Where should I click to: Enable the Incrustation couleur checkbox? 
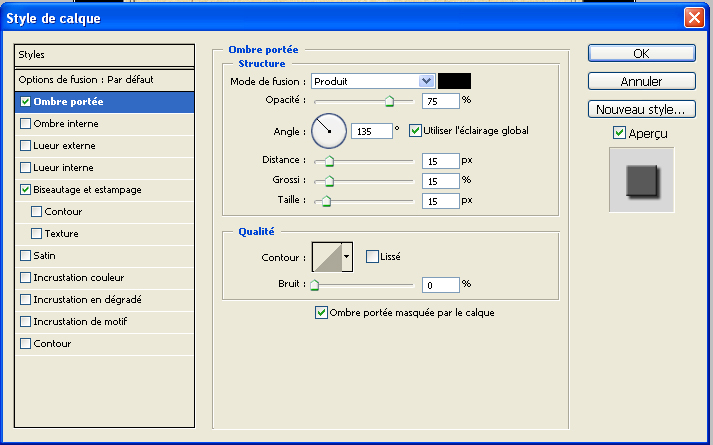(25, 278)
